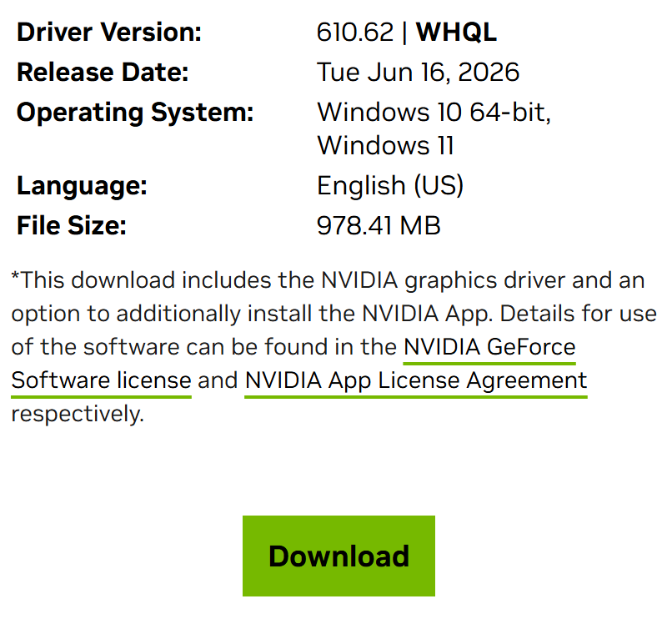Click the Release Date label
The width and height of the screenshot is (672, 624).
tap(103, 72)
